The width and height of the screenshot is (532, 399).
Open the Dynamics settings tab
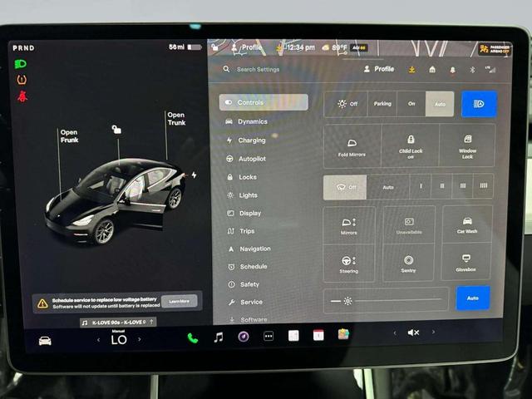pyautogui.click(x=247, y=121)
